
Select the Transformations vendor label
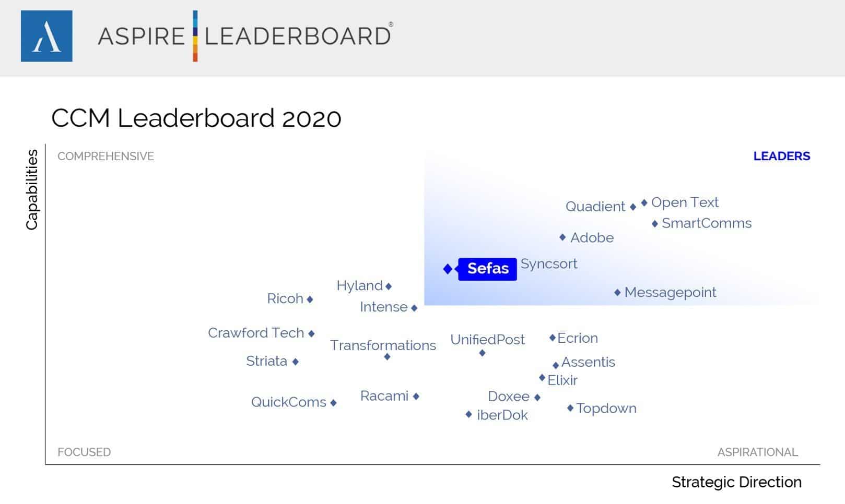pyautogui.click(x=383, y=345)
